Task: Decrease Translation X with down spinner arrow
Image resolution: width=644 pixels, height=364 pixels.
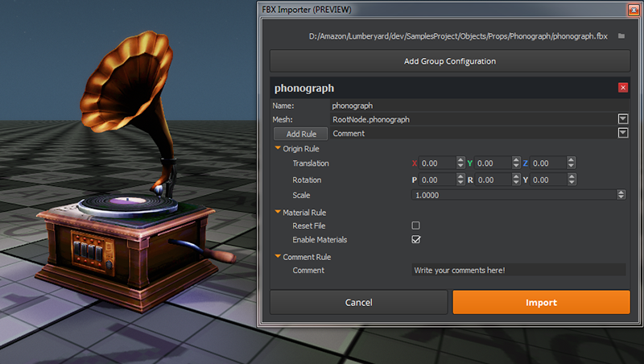Action: (x=460, y=166)
